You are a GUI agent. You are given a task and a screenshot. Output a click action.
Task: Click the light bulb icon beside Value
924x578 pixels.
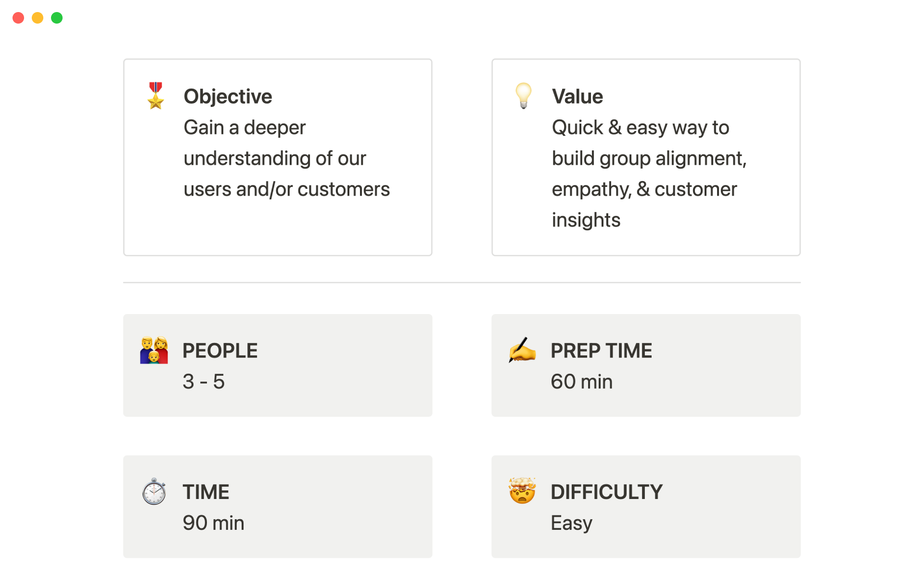pos(523,95)
